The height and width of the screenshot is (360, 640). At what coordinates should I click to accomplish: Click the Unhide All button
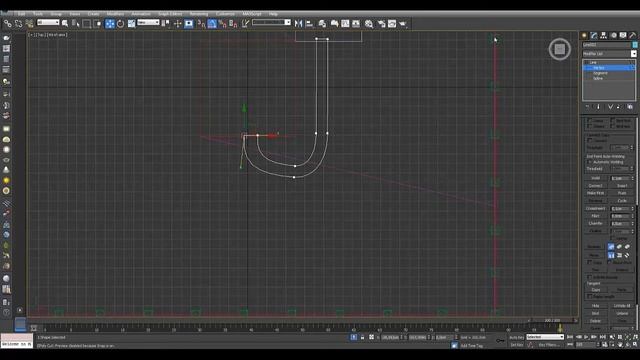pyautogui.click(x=622, y=306)
